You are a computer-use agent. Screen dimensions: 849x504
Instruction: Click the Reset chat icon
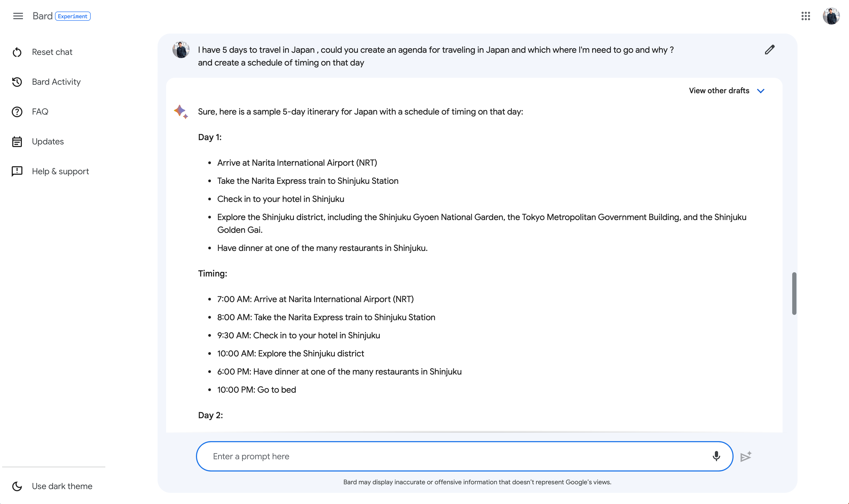click(17, 52)
